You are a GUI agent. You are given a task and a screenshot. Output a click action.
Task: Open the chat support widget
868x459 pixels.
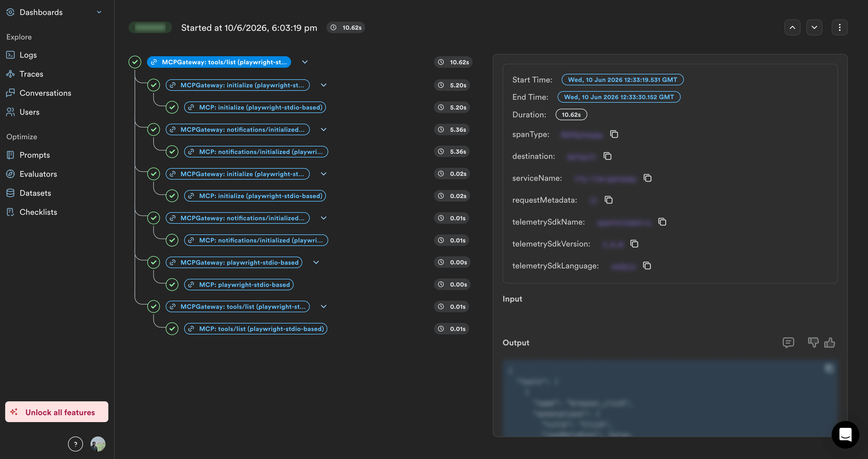(846, 435)
